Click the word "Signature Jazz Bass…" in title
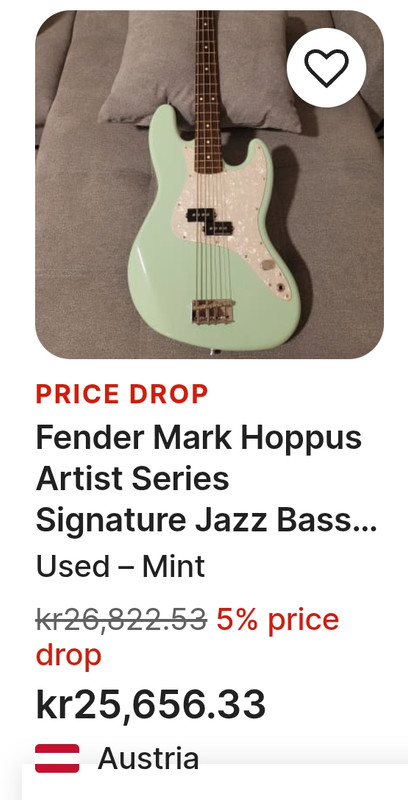 [x=206, y=520]
